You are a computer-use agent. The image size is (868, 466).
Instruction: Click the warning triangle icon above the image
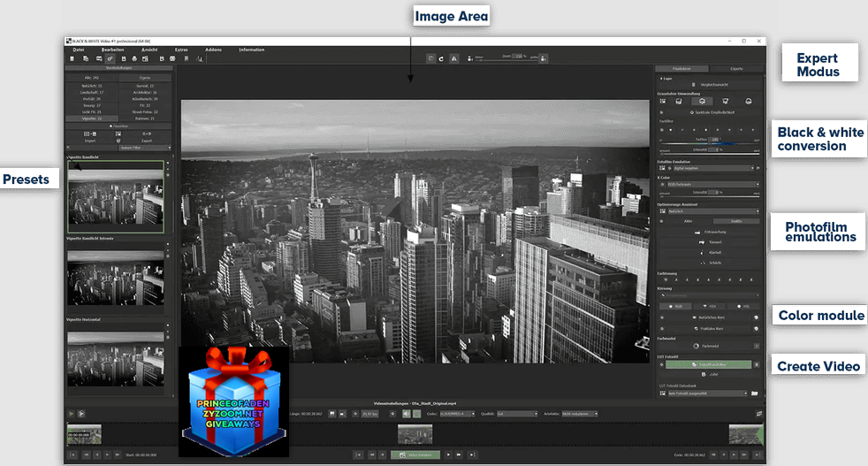454,58
